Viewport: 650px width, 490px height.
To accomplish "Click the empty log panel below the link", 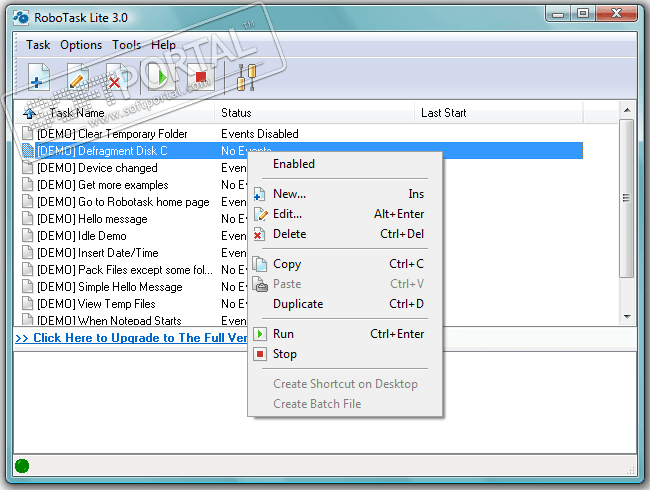I will (325, 402).
